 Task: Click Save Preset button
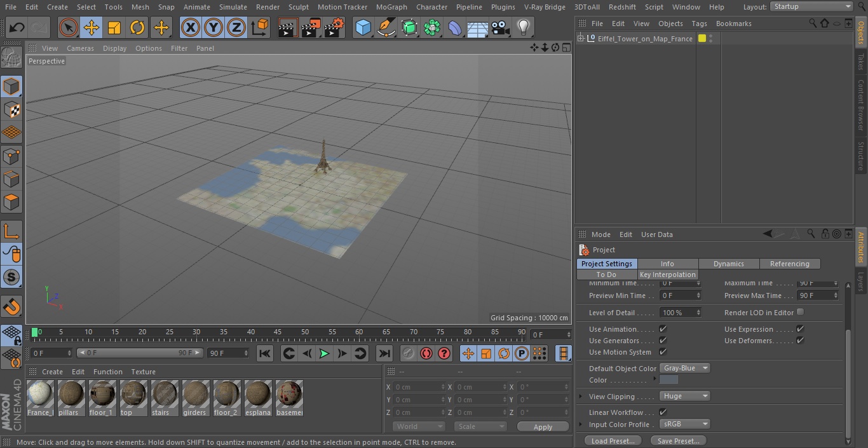coord(678,441)
